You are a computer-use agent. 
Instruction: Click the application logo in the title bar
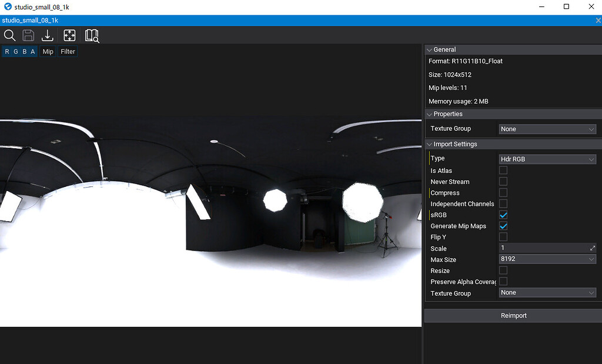[x=8, y=6]
